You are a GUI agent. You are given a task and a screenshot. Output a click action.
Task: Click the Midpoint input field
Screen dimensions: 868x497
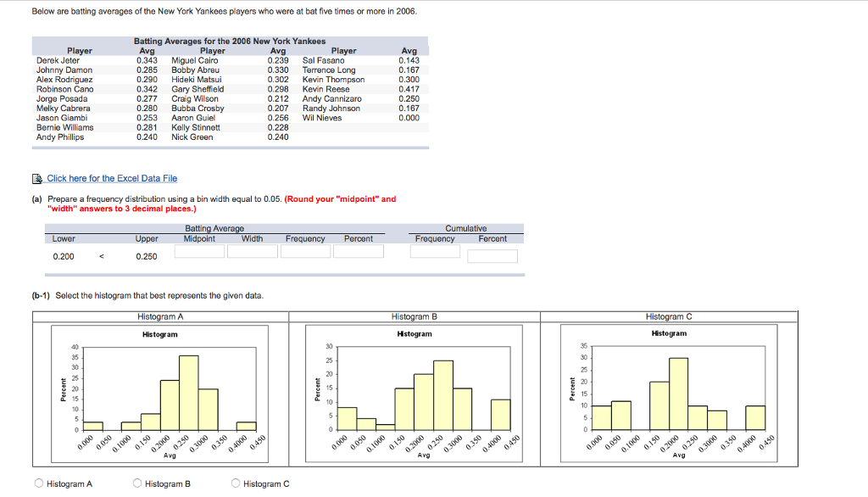click(x=202, y=252)
